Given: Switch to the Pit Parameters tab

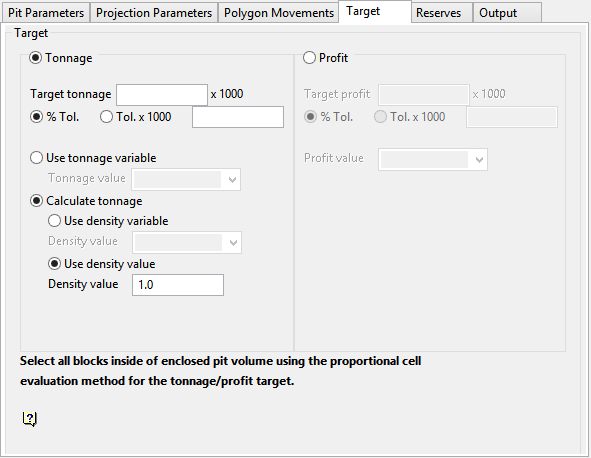Looking at the screenshot, I should [46, 13].
